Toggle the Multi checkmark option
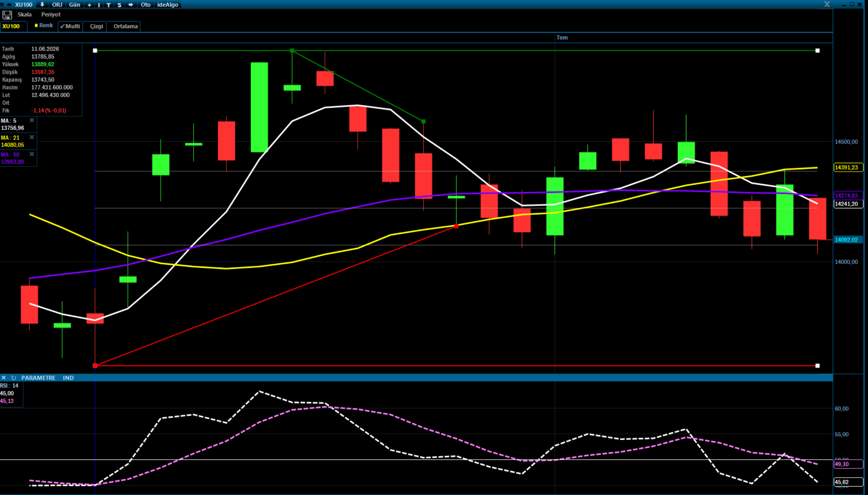This screenshot has height=495, width=868. 70,26
